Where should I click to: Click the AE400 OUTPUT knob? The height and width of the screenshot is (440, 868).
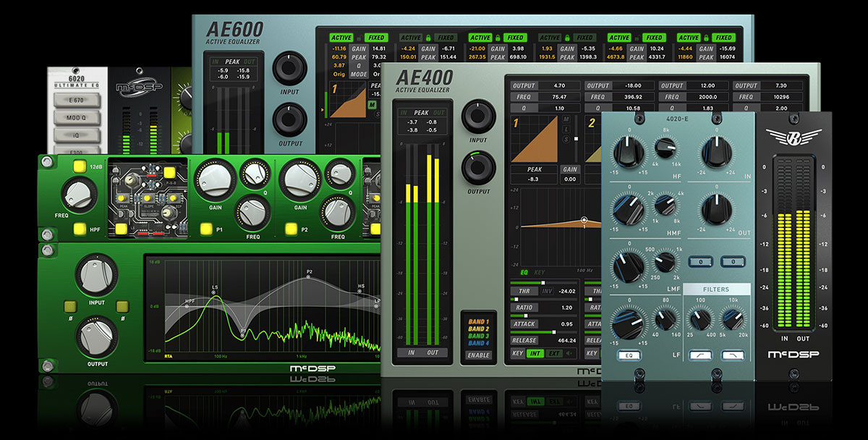point(478,168)
